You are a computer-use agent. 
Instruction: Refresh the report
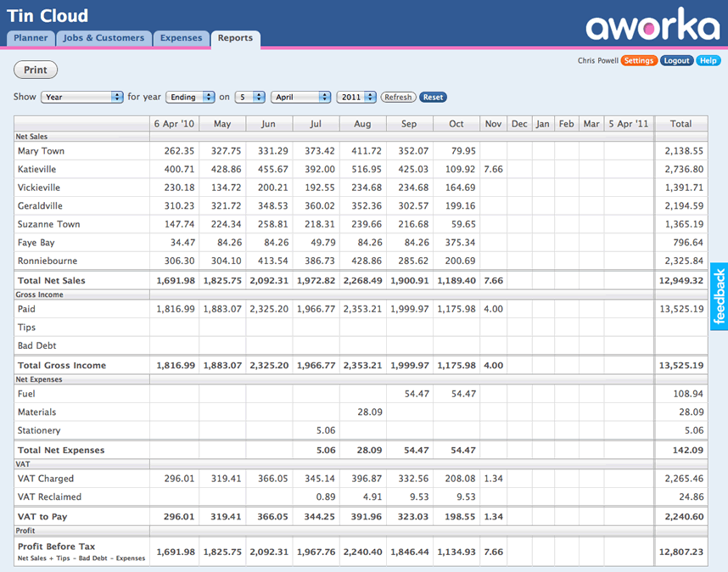(398, 98)
